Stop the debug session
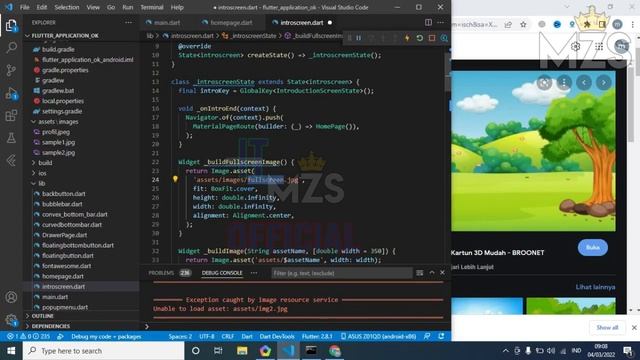The image size is (640, 360). pyautogui.click(x=432, y=38)
